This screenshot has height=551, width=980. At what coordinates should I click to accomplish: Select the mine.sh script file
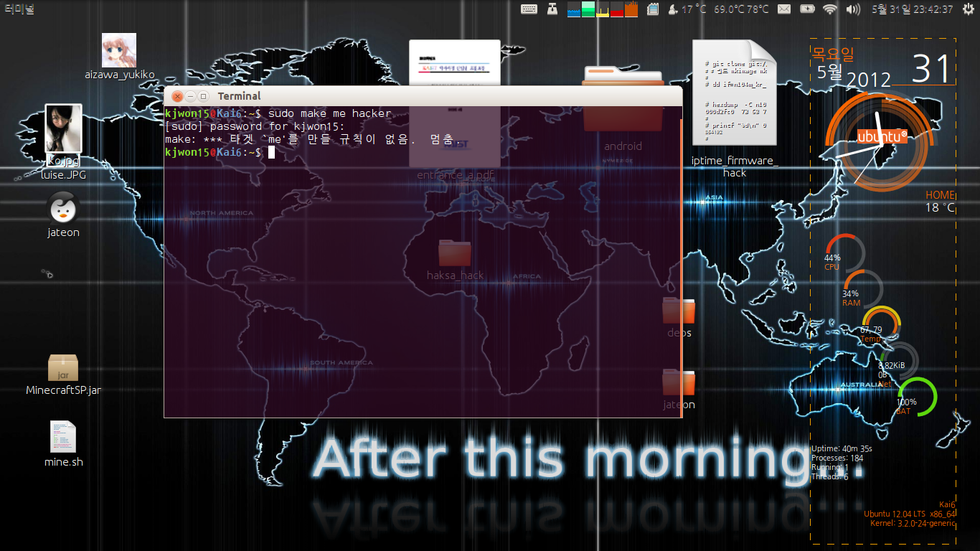tap(63, 436)
